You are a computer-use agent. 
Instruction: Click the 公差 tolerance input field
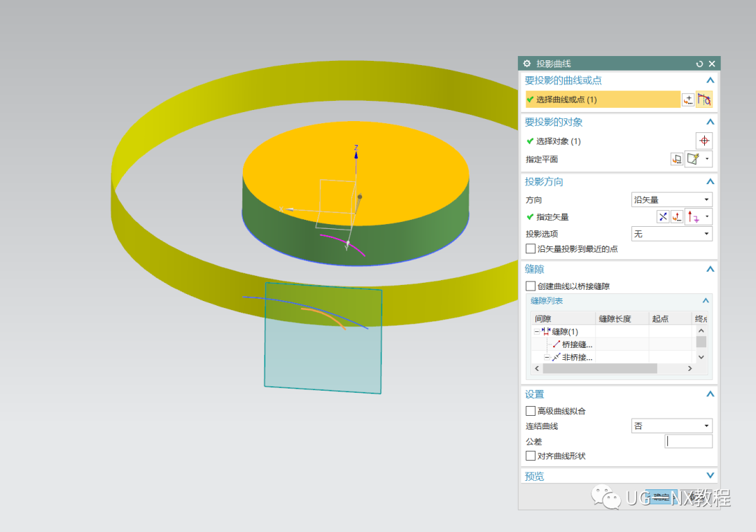coord(689,441)
